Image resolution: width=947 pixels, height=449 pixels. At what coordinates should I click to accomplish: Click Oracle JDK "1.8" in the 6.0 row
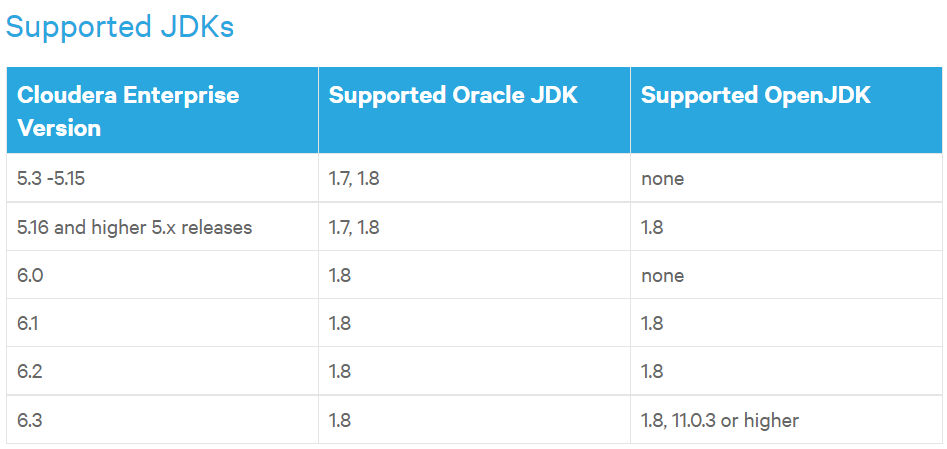(x=340, y=275)
